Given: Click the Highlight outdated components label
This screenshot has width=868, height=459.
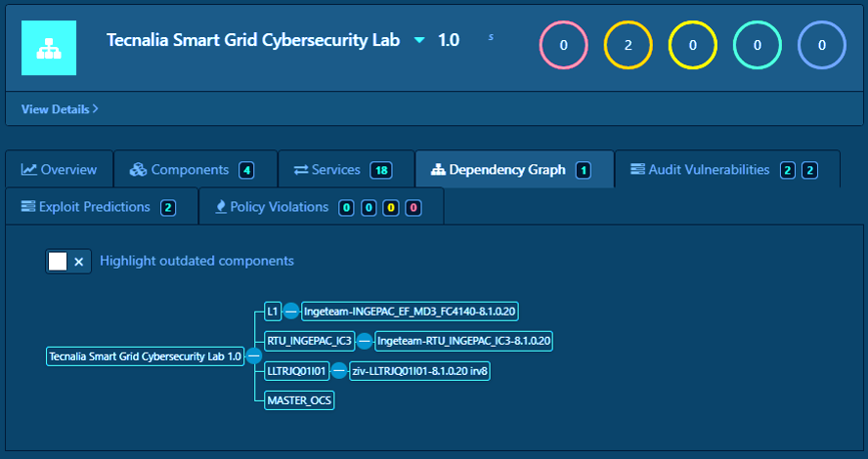Looking at the screenshot, I should [x=196, y=261].
